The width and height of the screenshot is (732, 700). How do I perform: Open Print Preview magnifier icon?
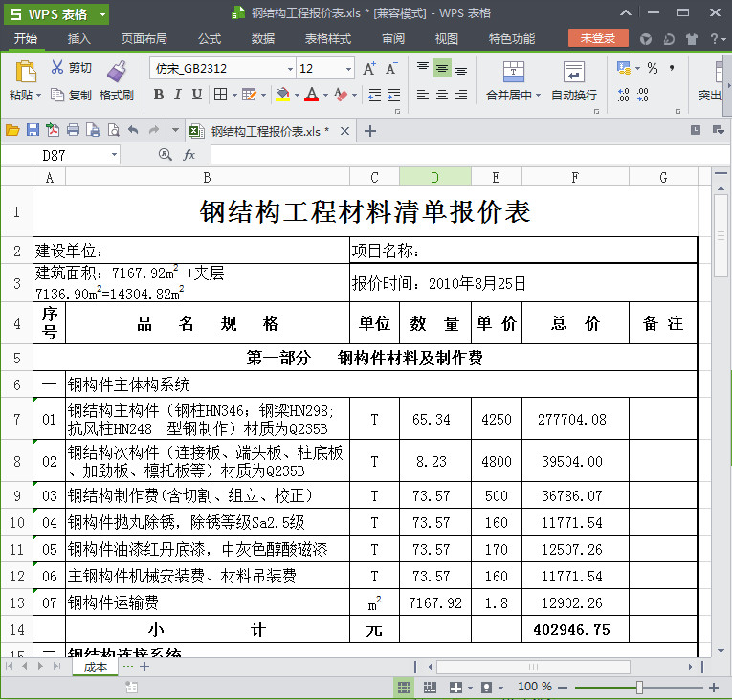114,130
